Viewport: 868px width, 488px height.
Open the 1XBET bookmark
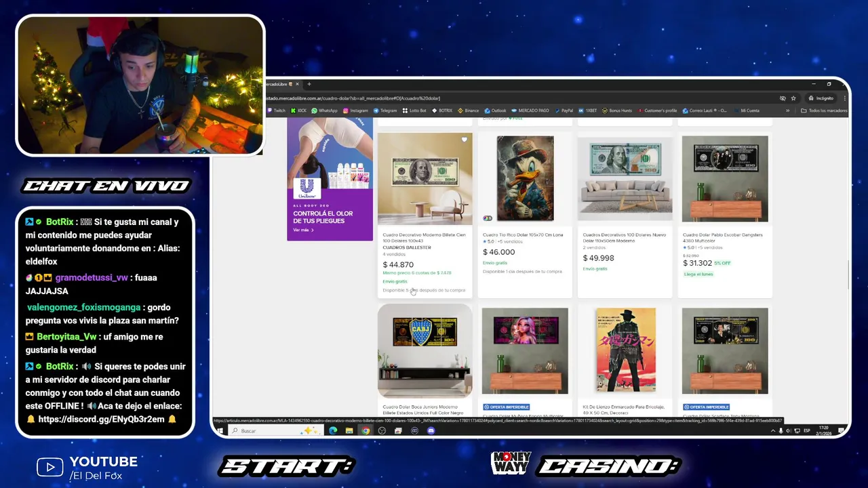pyautogui.click(x=588, y=110)
